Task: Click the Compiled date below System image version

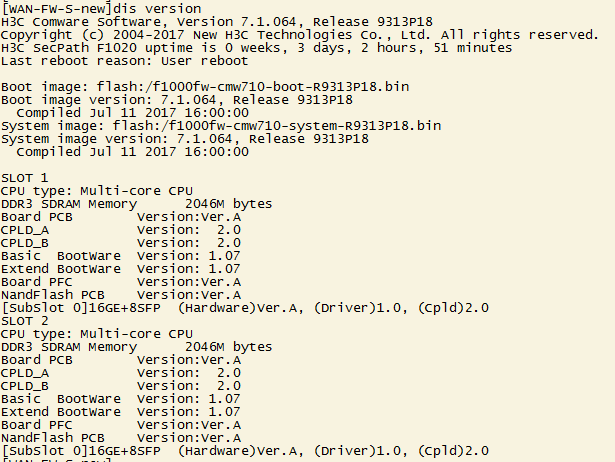Action: click(x=133, y=151)
